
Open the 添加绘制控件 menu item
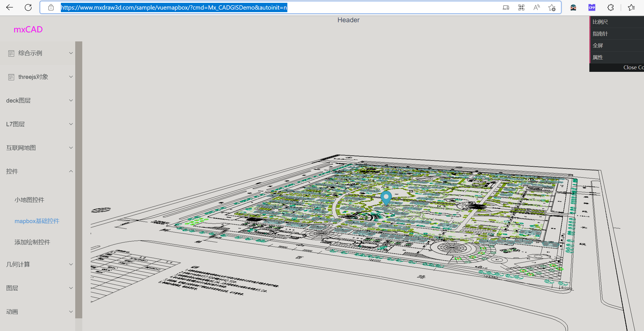32,242
